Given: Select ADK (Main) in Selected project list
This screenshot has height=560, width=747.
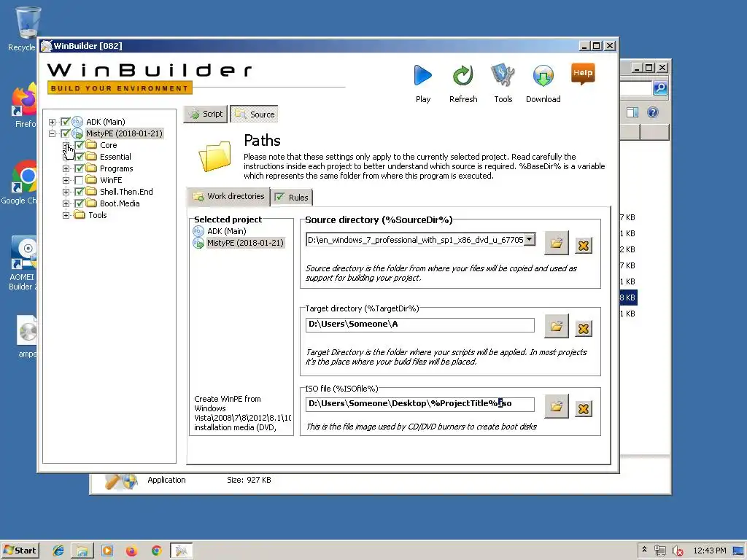Looking at the screenshot, I should point(226,231).
